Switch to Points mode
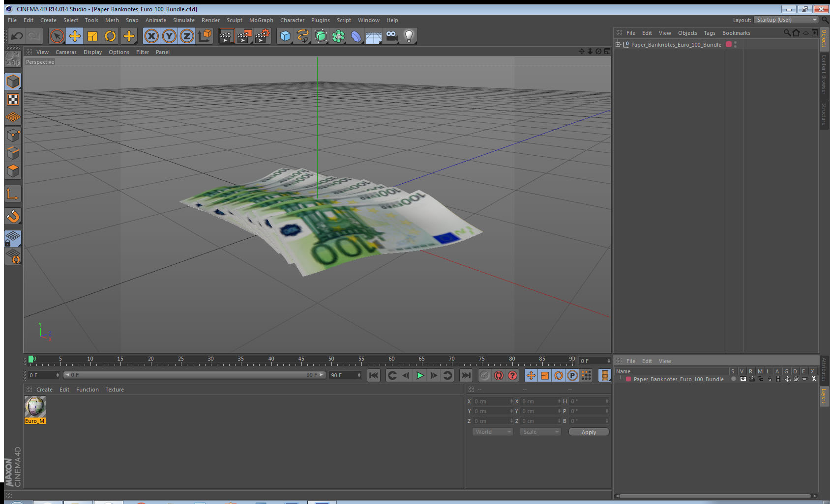The width and height of the screenshot is (830, 504). pos(13,136)
